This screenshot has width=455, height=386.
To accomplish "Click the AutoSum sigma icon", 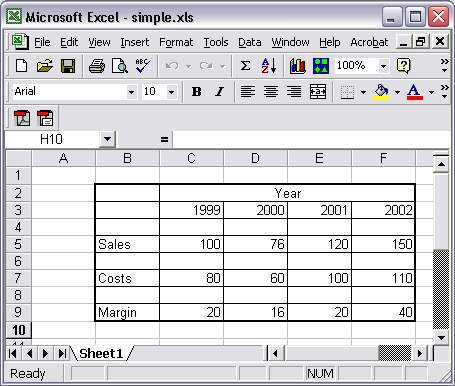I will coord(245,66).
